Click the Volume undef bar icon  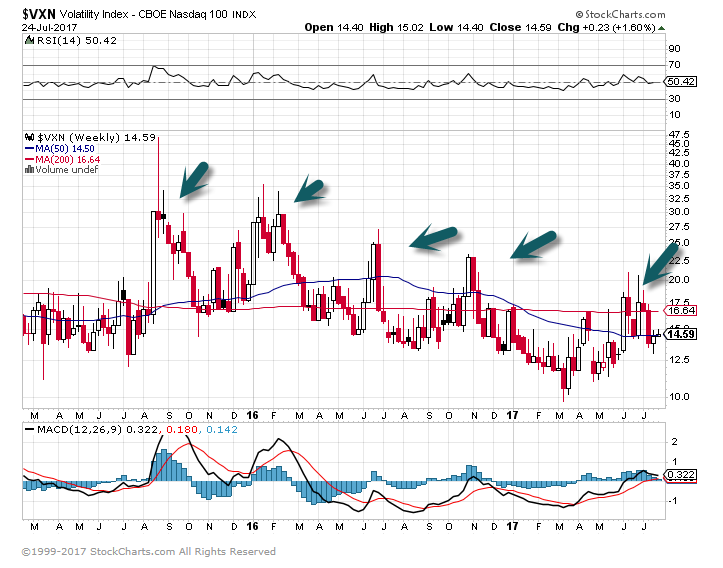(x=29, y=170)
